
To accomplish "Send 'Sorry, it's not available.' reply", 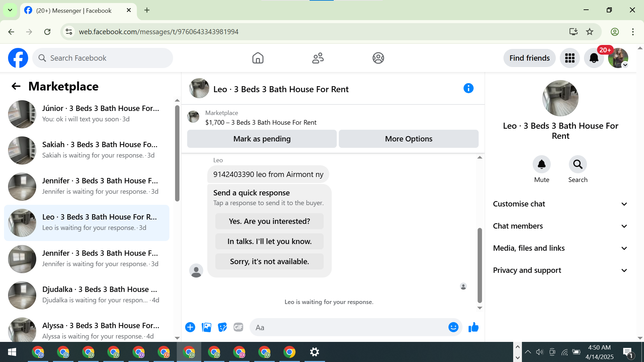I will [x=269, y=261].
